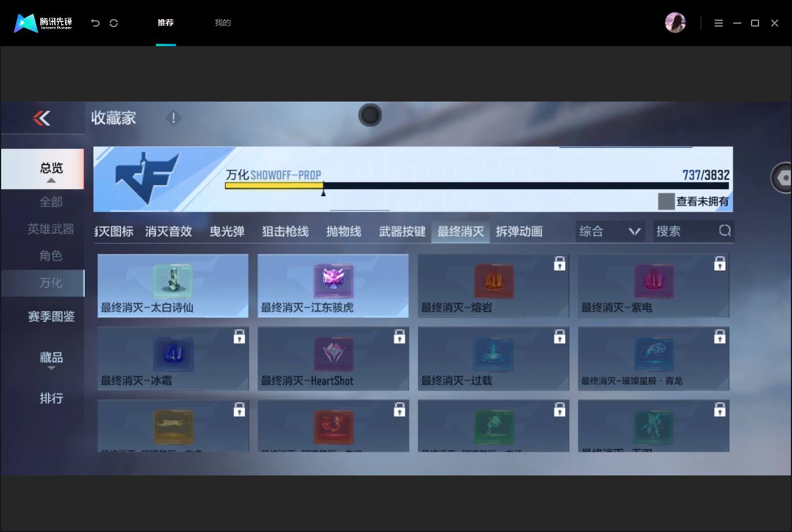Go back using the top bar arrow
Viewport: 792px width, 532px height.
click(x=95, y=23)
